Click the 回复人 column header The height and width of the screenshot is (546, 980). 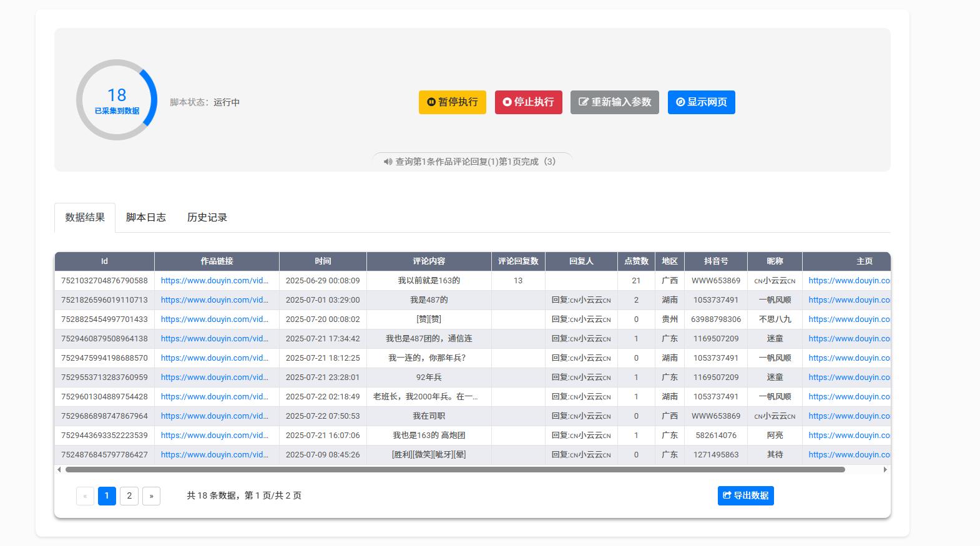[x=581, y=261]
